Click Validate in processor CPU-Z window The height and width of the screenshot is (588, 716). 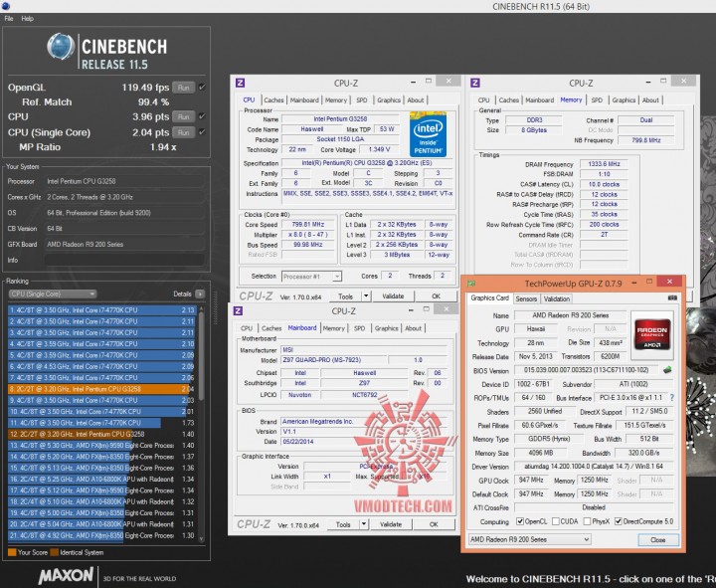pyautogui.click(x=393, y=296)
